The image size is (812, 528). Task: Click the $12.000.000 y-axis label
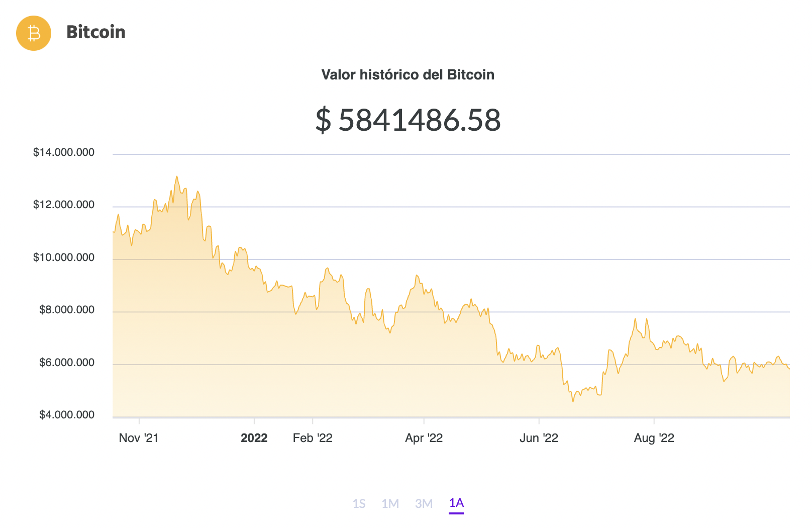point(64,205)
